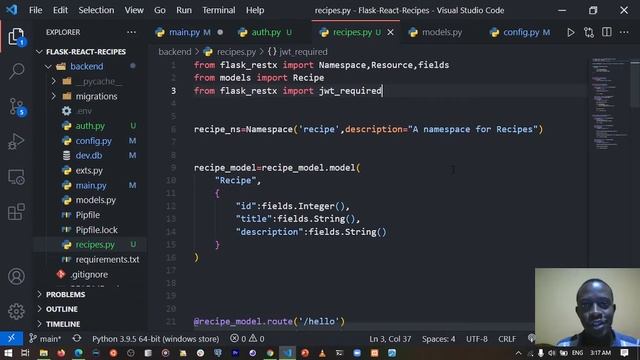Image resolution: width=640 pixels, height=360 pixels.
Task: Open the View menu
Action: pyautogui.click(x=134, y=10)
